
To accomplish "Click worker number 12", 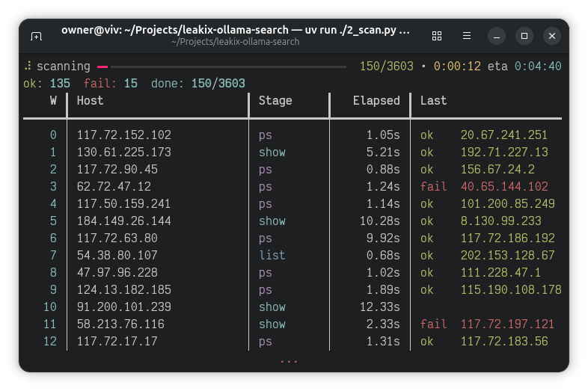I will pos(50,342).
